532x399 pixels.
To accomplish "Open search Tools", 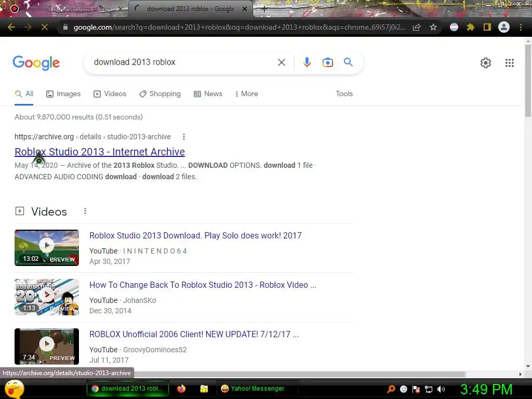I will 344,94.
